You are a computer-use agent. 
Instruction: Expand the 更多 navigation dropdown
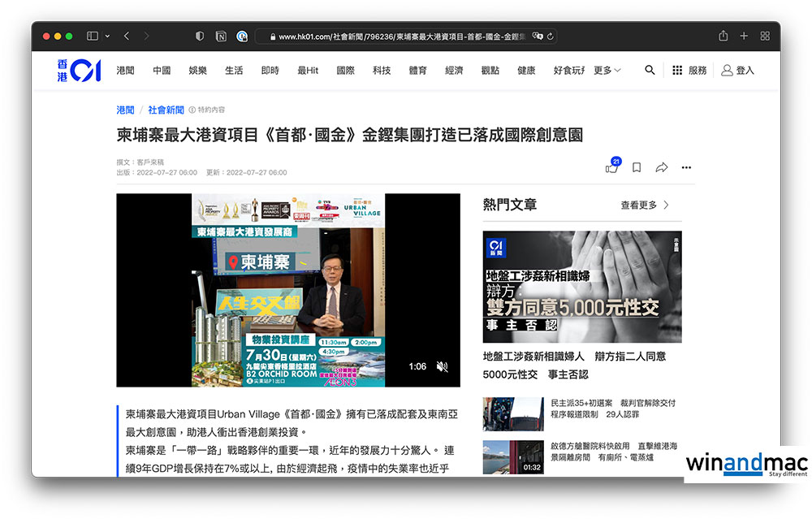pos(607,71)
